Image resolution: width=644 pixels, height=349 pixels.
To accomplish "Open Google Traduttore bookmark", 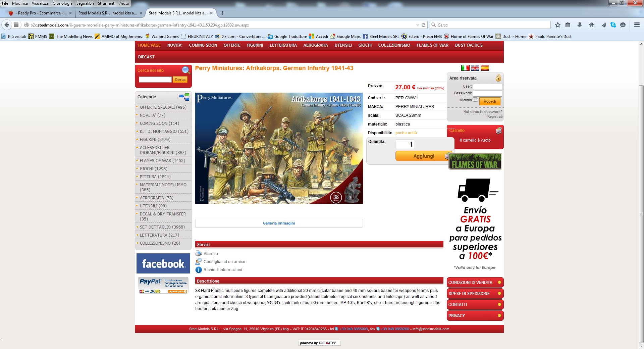I will click(287, 36).
